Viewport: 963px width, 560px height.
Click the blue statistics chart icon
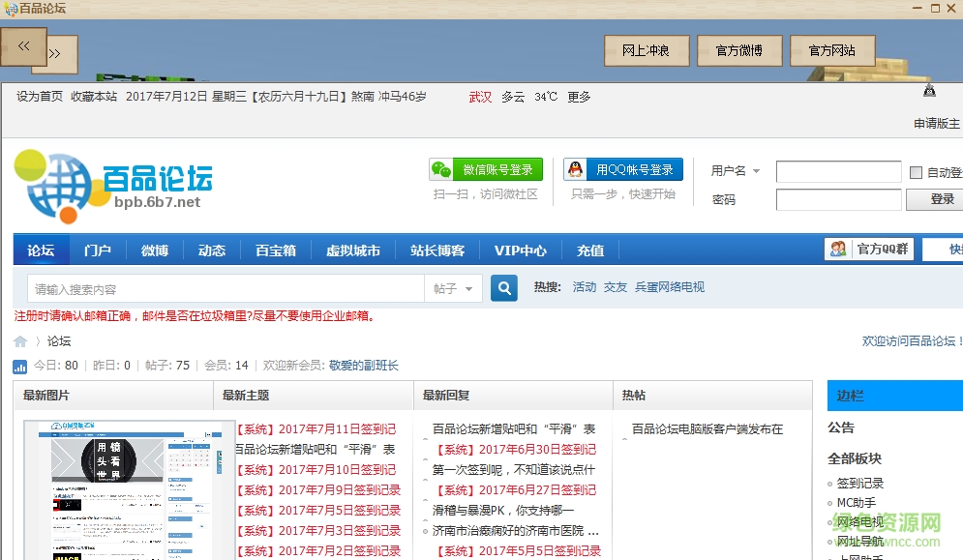coord(18,366)
